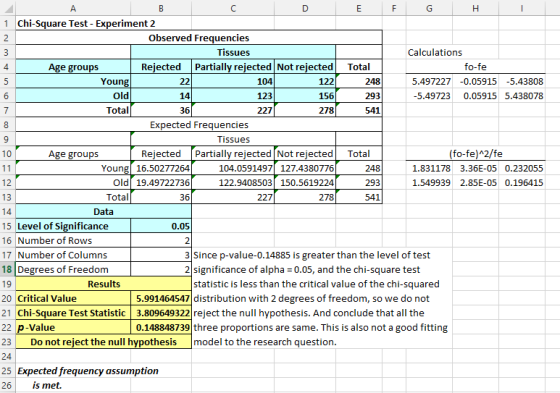Click the 0.196415 cell
Viewport: 560px width, 393px height.
coord(522,183)
